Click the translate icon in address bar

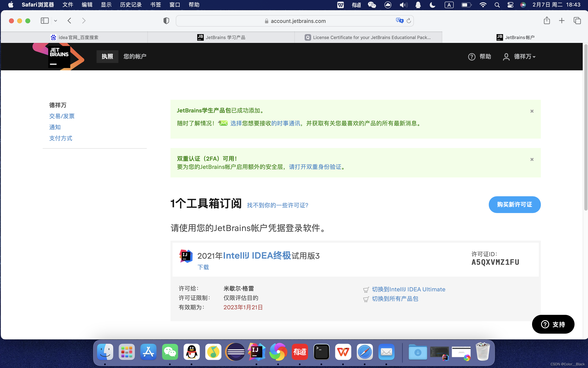(x=399, y=21)
